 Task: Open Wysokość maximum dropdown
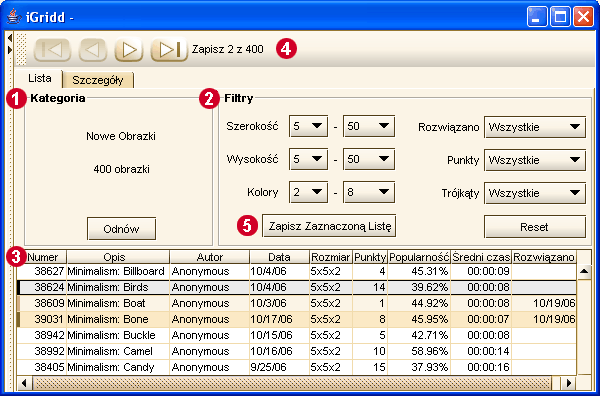(x=369, y=159)
